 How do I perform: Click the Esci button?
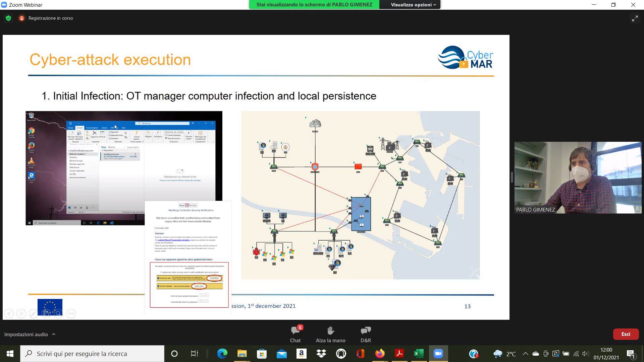coord(626,334)
